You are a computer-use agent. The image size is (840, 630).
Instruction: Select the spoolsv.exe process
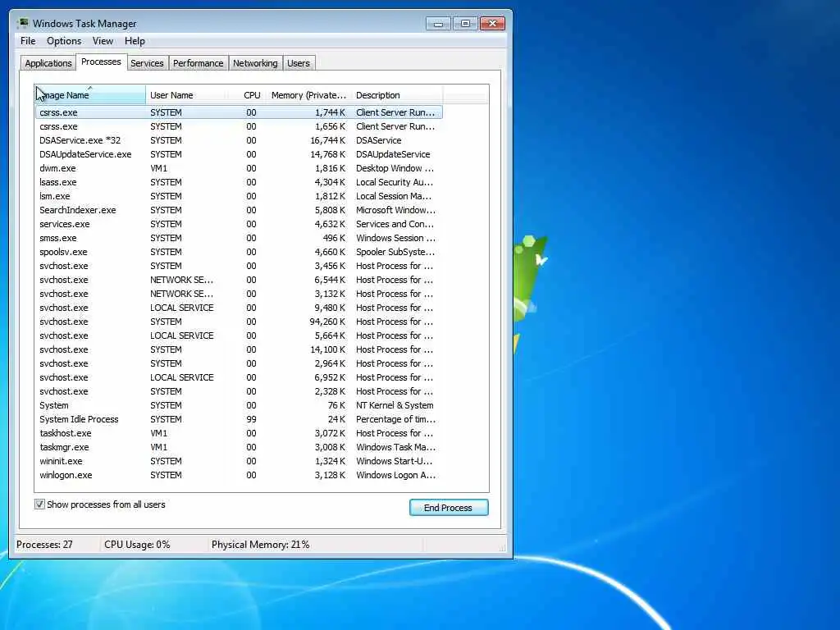(x=239, y=252)
